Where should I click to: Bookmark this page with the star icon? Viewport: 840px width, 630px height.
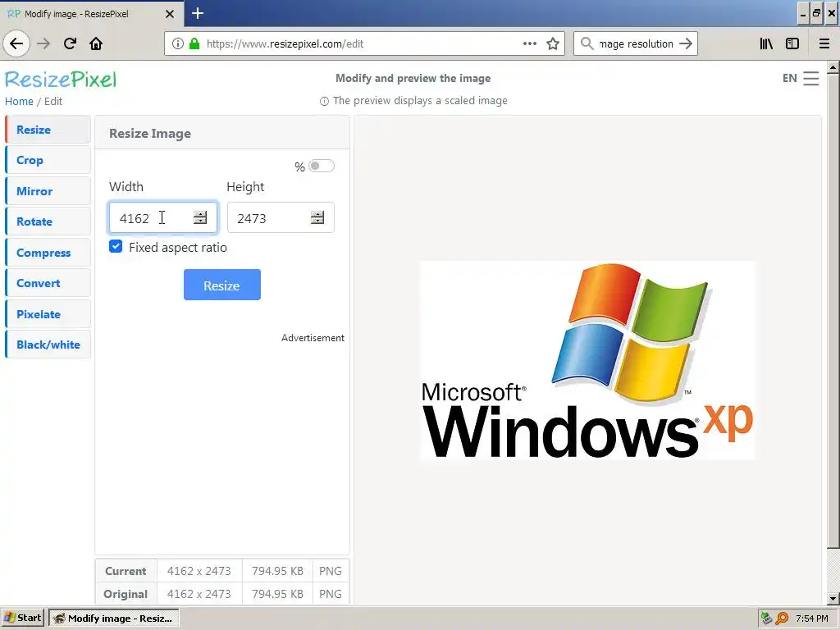coord(553,44)
